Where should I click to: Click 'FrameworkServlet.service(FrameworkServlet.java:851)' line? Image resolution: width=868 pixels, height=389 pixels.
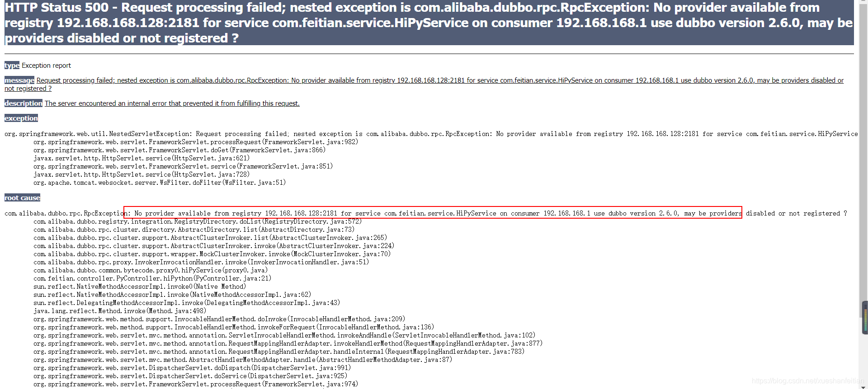click(183, 166)
